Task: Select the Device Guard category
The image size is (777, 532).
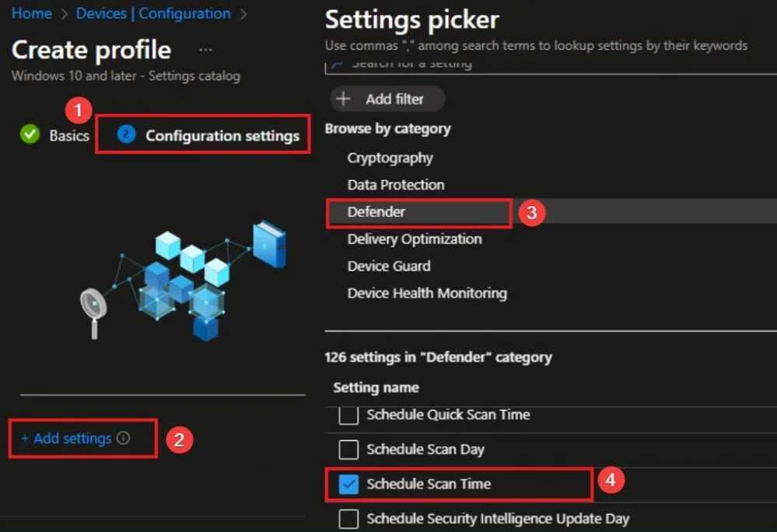Action: (x=389, y=266)
